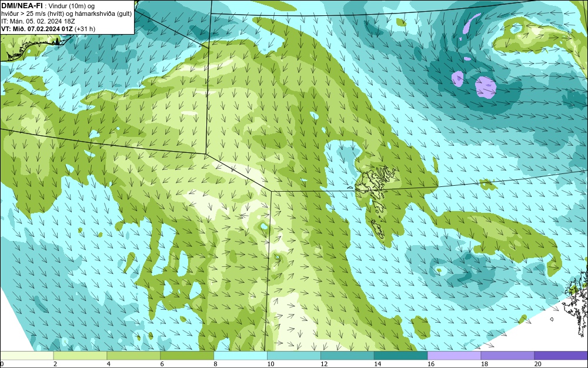The width and height of the screenshot is (588, 368).
Task: Click the 6–8 m/s olive green legend swatch
Action: click(x=187, y=356)
